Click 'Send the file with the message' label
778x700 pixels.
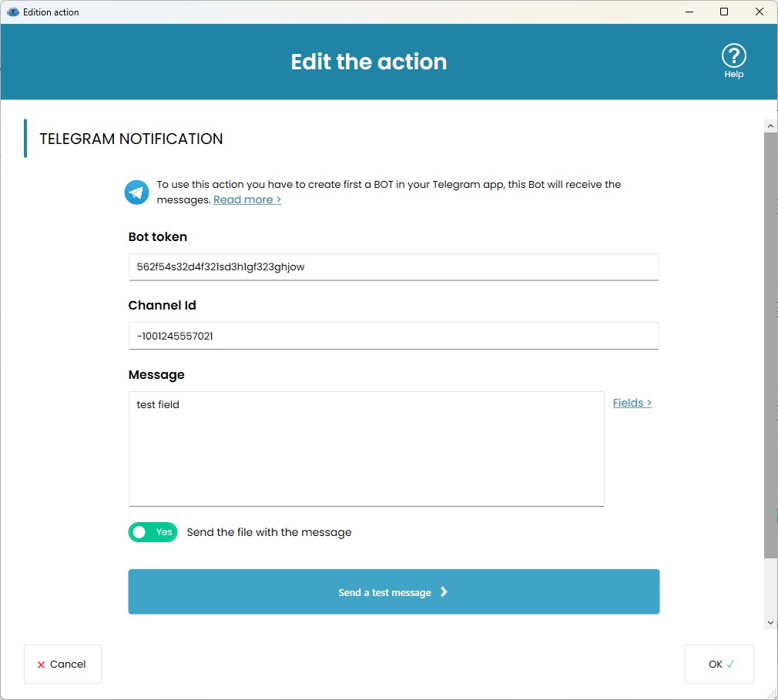coord(269,532)
